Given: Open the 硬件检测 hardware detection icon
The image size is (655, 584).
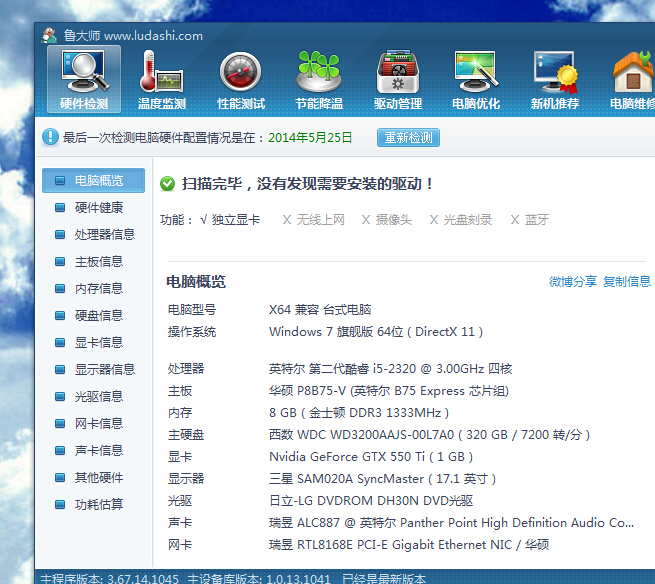Looking at the screenshot, I should pos(84,79).
